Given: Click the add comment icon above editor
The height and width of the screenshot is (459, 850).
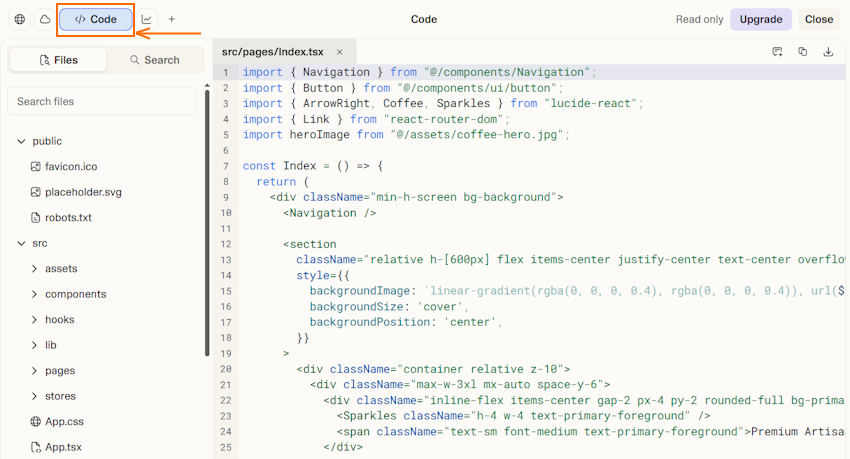Looking at the screenshot, I should coord(777,51).
